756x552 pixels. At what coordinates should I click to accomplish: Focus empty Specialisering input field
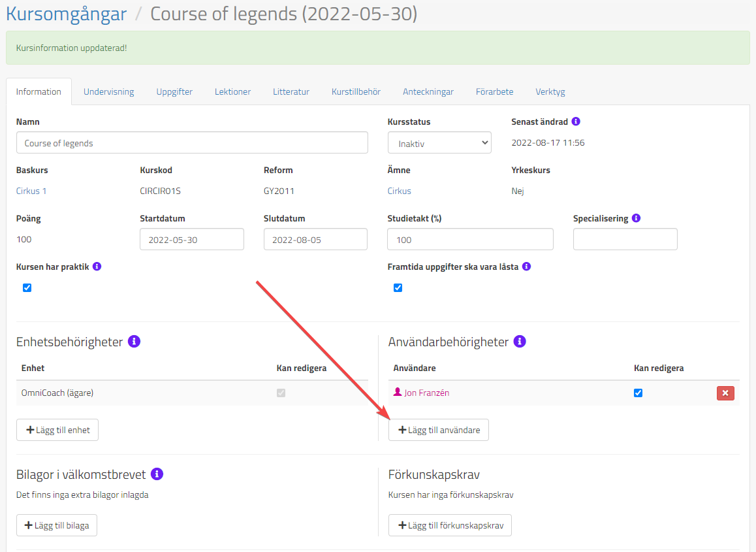pos(625,239)
